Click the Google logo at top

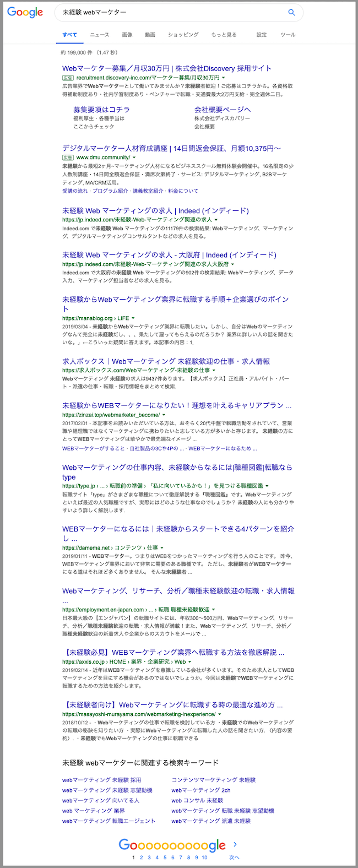point(25,13)
